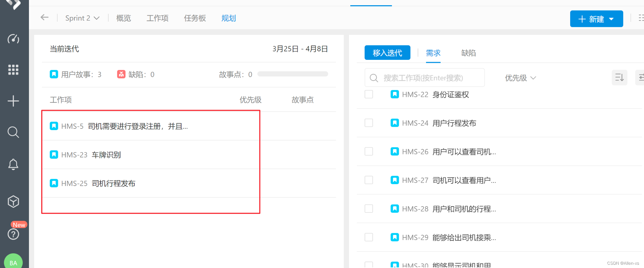Click the user story icon in summary
644x268 pixels.
tap(54, 74)
